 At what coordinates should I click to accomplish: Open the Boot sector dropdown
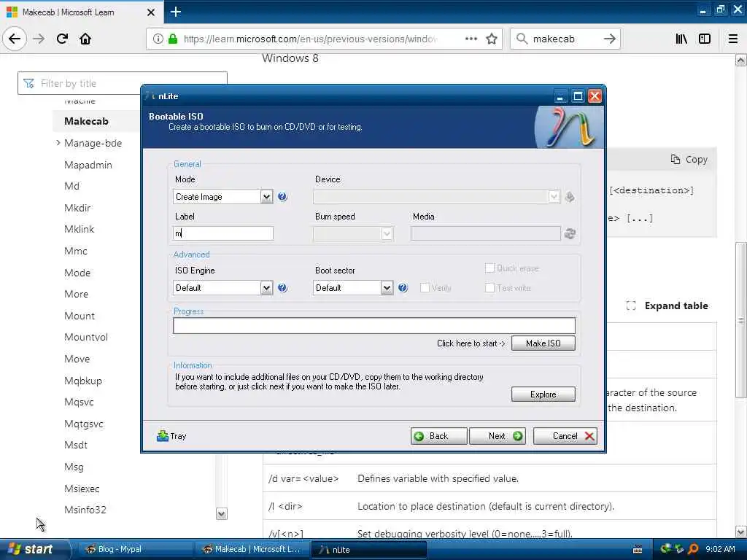pos(387,287)
